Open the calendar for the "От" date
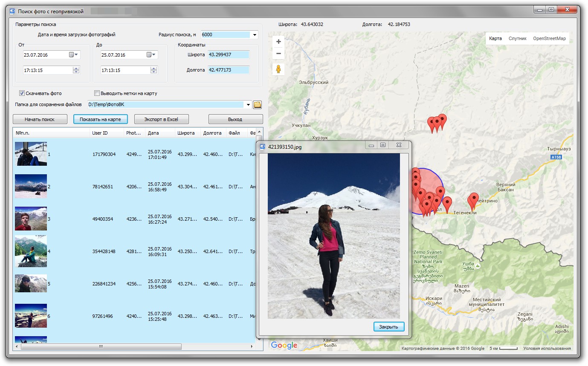Viewport: 588px width, 366px height. pos(73,55)
